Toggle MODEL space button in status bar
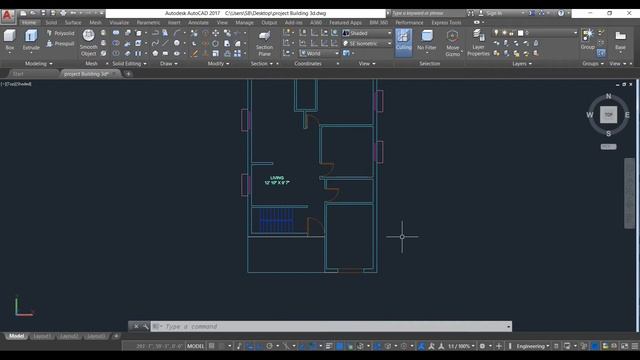The height and width of the screenshot is (360, 640). click(x=196, y=346)
